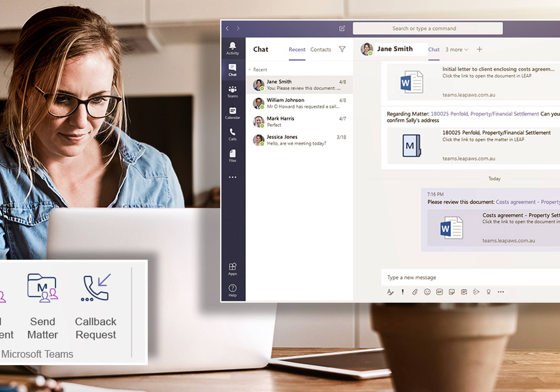Open the Calendar from the sidebar
Screen dimensions: 560x392
click(x=232, y=113)
